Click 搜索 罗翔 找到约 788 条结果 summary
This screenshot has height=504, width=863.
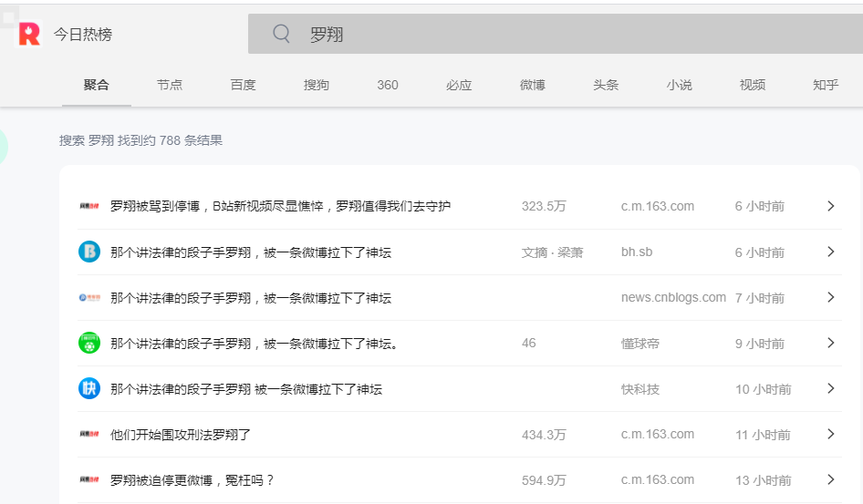140,140
